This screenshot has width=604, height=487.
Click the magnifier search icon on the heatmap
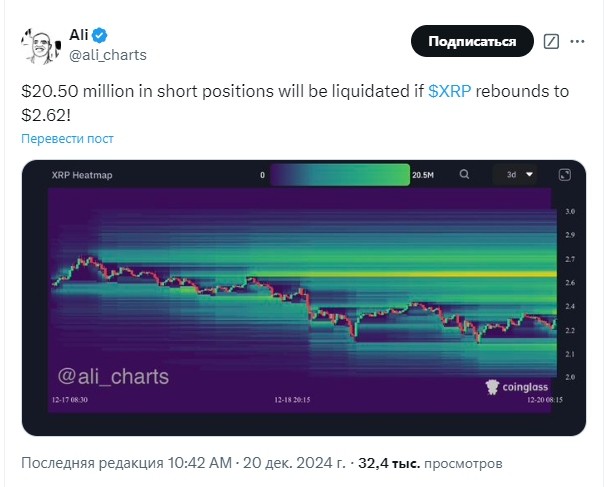(x=464, y=175)
